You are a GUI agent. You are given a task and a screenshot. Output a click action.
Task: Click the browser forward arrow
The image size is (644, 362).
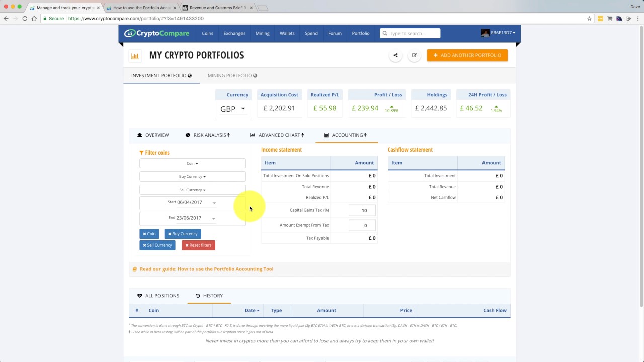coord(15,18)
